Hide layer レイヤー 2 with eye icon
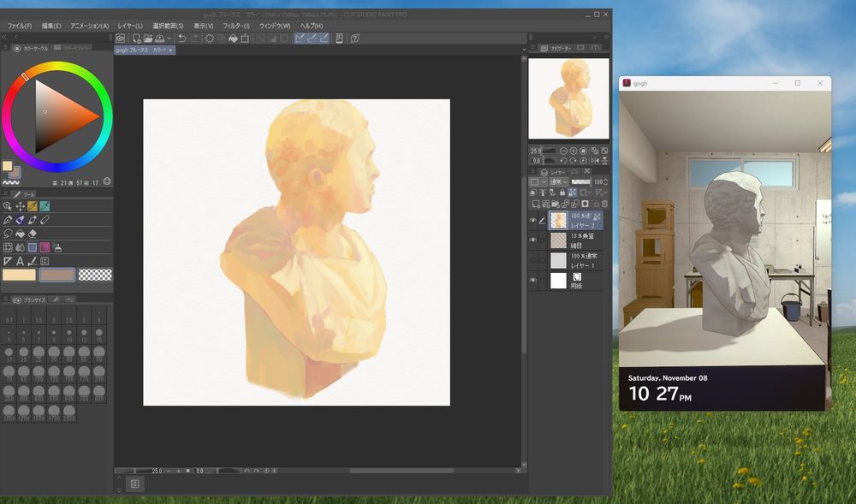The height and width of the screenshot is (504, 856). point(532,221)
